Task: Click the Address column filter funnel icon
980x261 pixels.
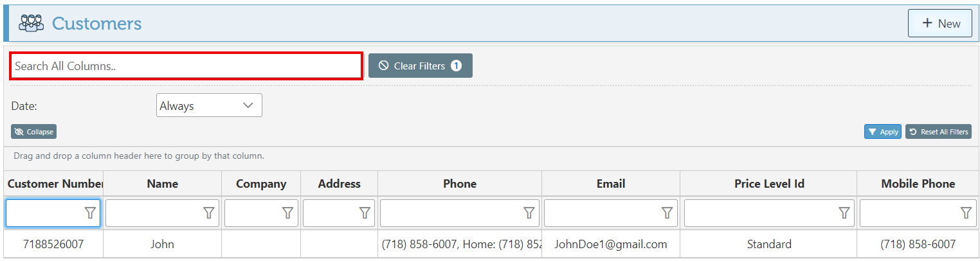Action: tap(365, 213)
